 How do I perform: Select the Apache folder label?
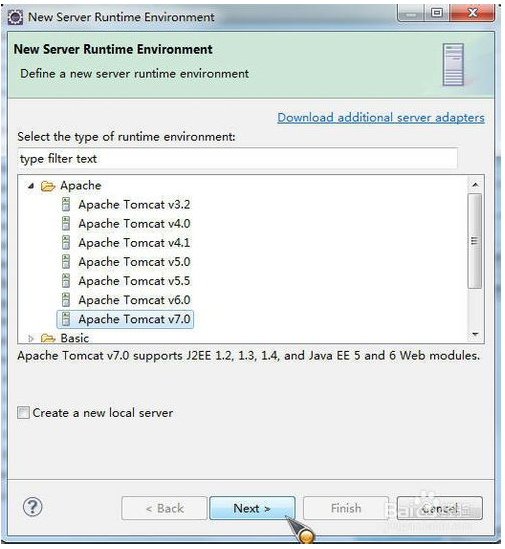81,186
